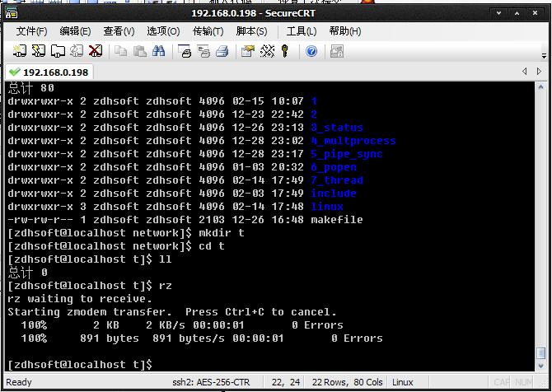Click the NUM indicator in status bar

point(524,382)
